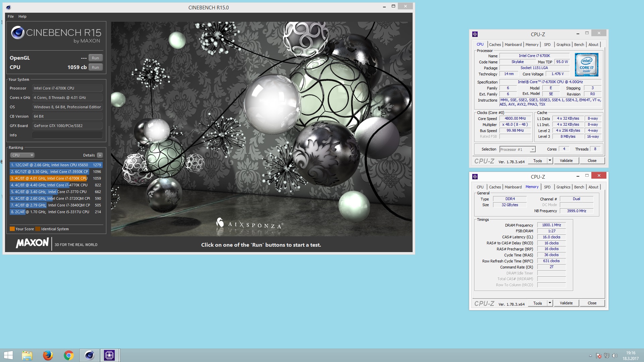The height and width of the screenshot is (362, 644).
Task: Open About tab in upper CPU-Z
Action: [593, 45]
